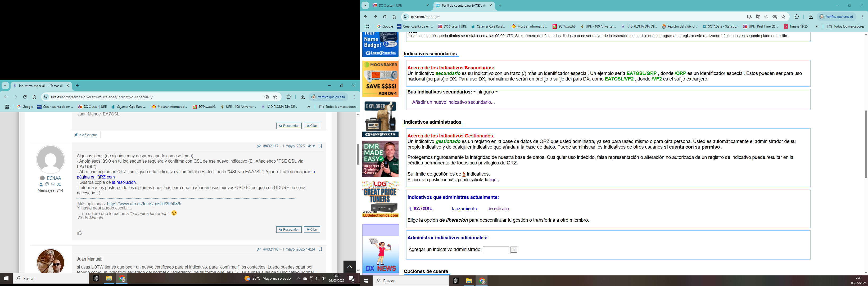Toggle the crossed-eye tracking protection icon in ure.es address bar
The image size is (868, 286).
(266, 97)
